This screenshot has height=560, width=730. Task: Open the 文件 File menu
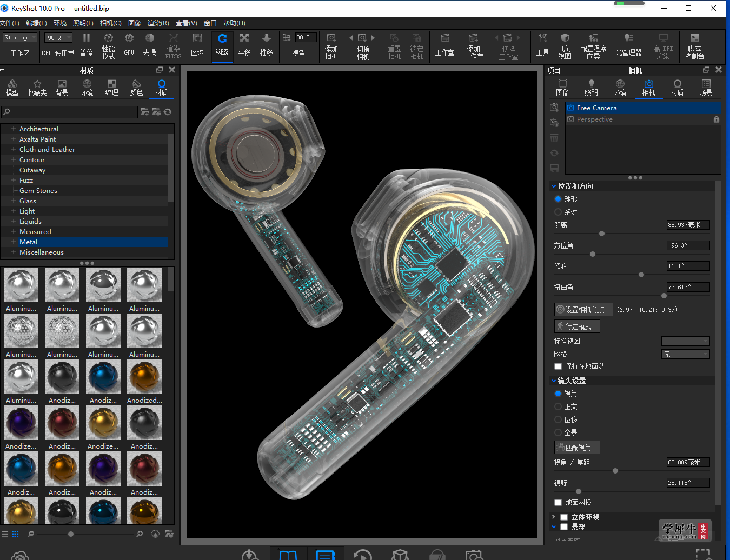(9, 23)
